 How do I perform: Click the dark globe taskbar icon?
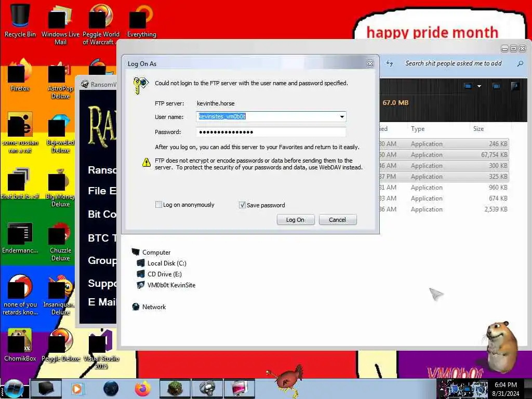(x=111, y=389)
